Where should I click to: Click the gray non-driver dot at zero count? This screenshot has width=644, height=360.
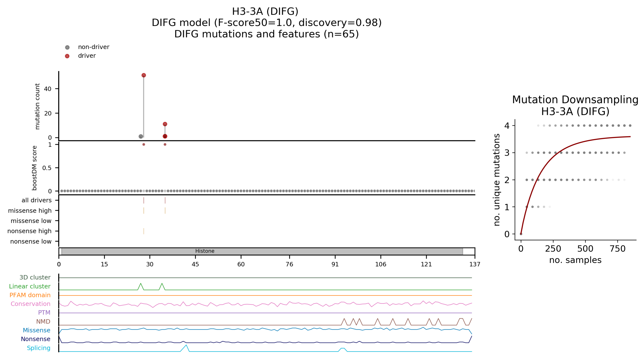tap(141, 137)
